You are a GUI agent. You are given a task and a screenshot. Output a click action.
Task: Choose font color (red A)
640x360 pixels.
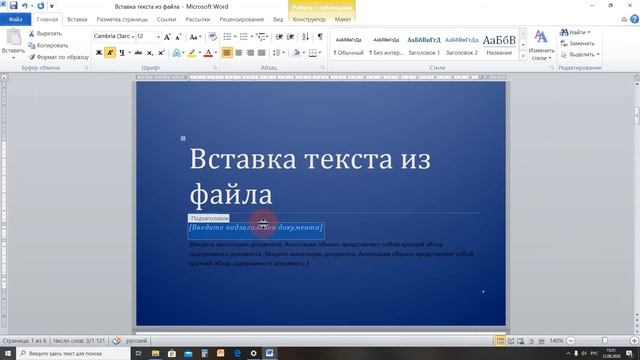208,53
